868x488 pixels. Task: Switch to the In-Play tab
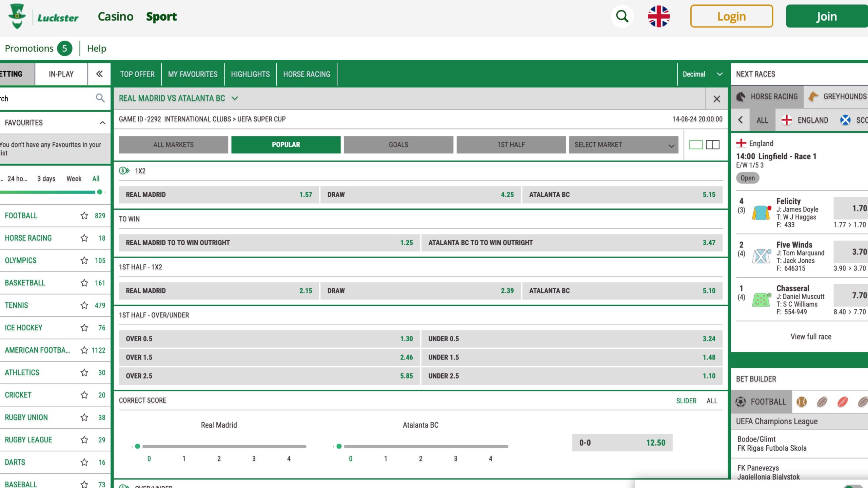61,74
